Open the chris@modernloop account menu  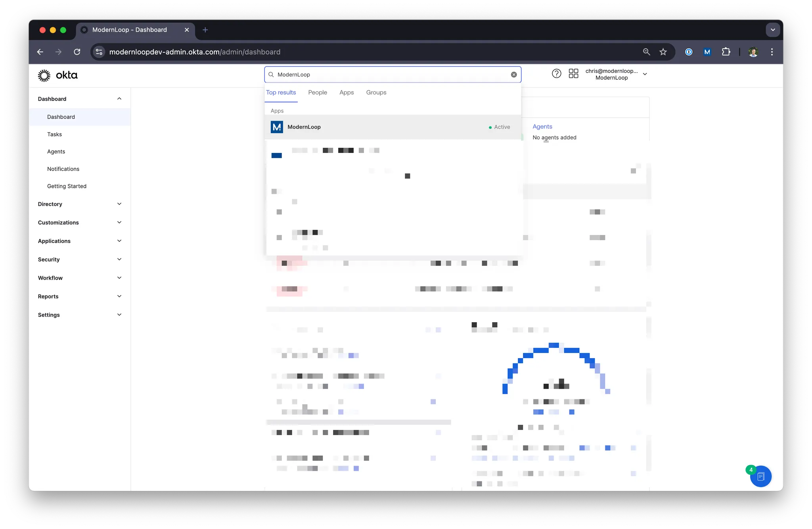(616, 74)
